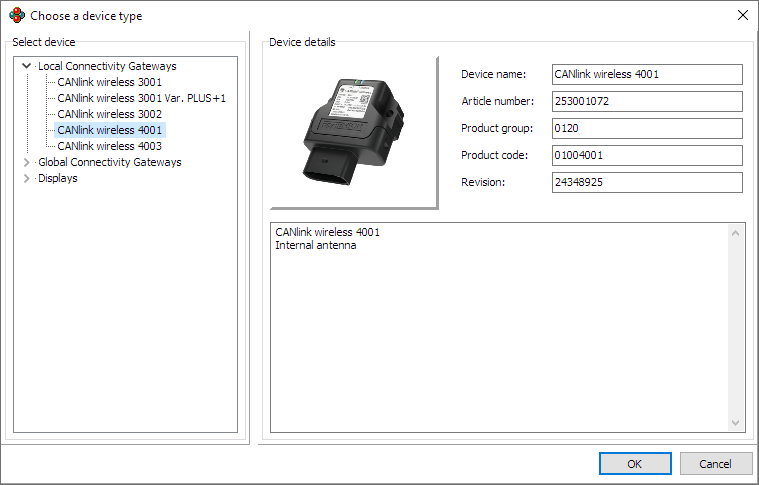The width and height of the screenshot is (759, 485).
Task: Select CANlink wireless 4001 entry
Action: [109, 130]
